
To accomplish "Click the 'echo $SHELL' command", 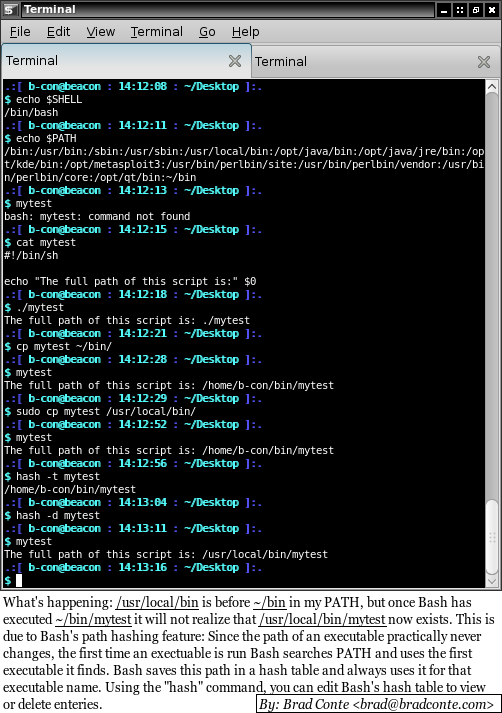I will point(49,100).
